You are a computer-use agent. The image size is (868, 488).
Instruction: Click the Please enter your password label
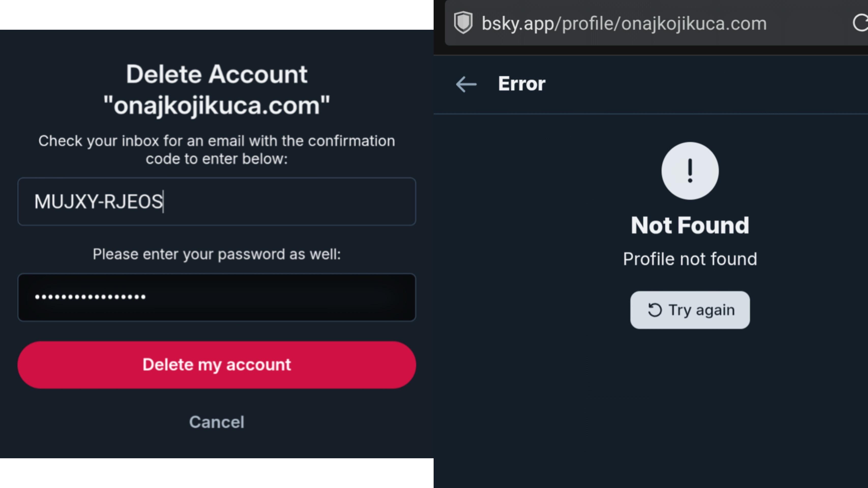[x=217, y=254]
